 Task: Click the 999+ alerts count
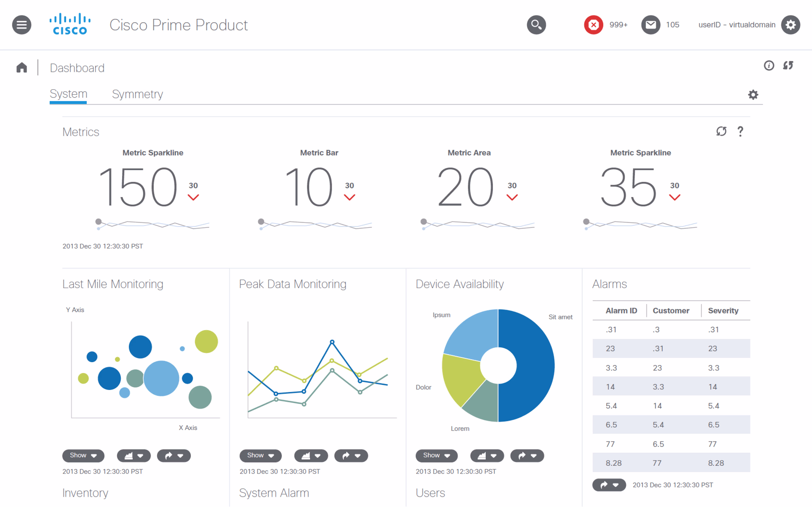(619, 25)
